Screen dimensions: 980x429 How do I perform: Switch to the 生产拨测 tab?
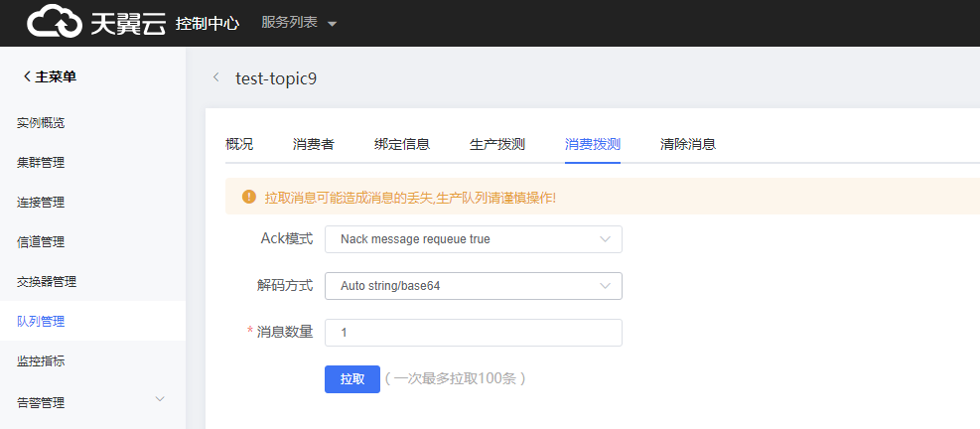497,144
